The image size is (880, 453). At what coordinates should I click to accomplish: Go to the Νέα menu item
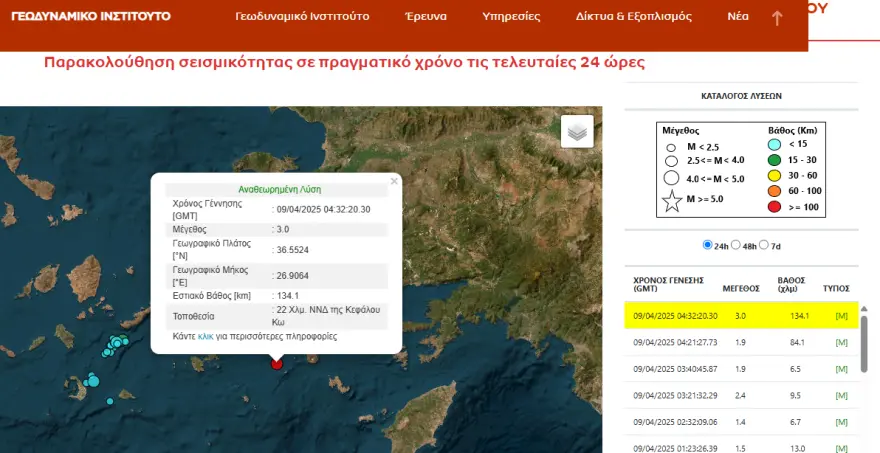point(738,17)
